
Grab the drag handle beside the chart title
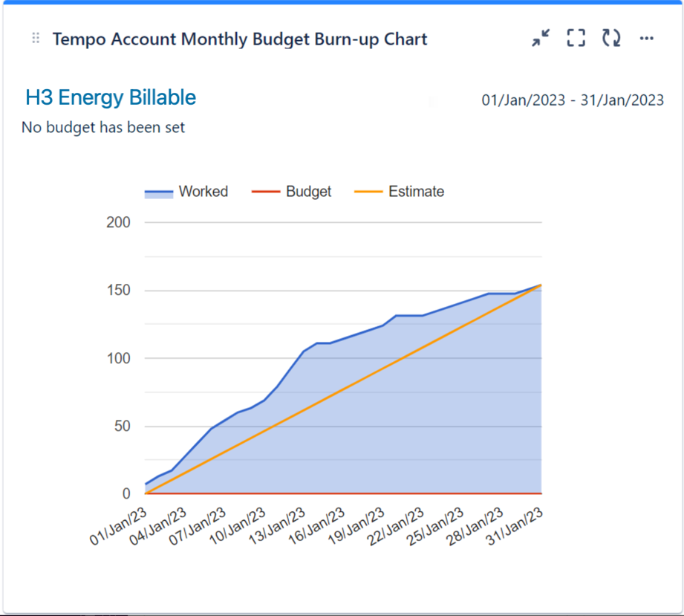(x=34, y=39)
